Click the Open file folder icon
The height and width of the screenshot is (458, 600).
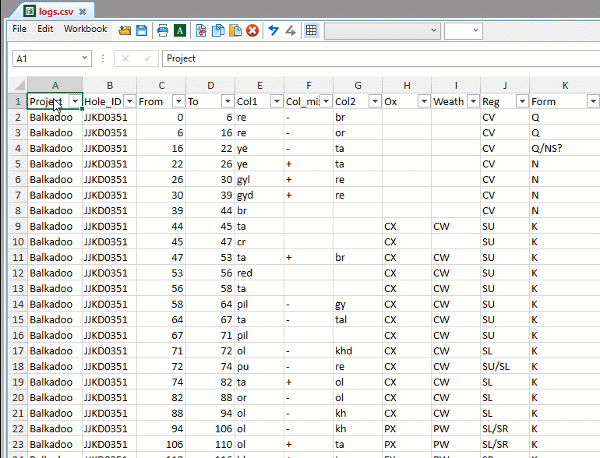click(125, 31)
